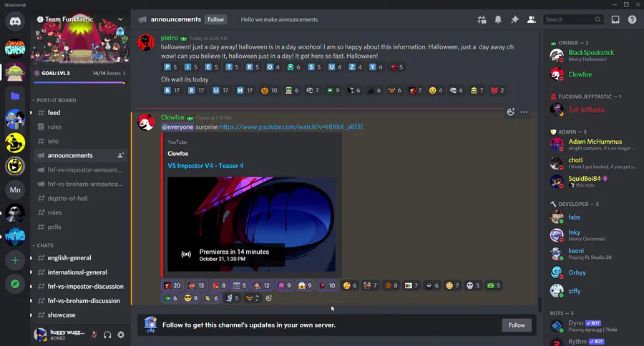Expand english-general threads arrow
This screenshot has height=346, width=644.
pos(31,258)
